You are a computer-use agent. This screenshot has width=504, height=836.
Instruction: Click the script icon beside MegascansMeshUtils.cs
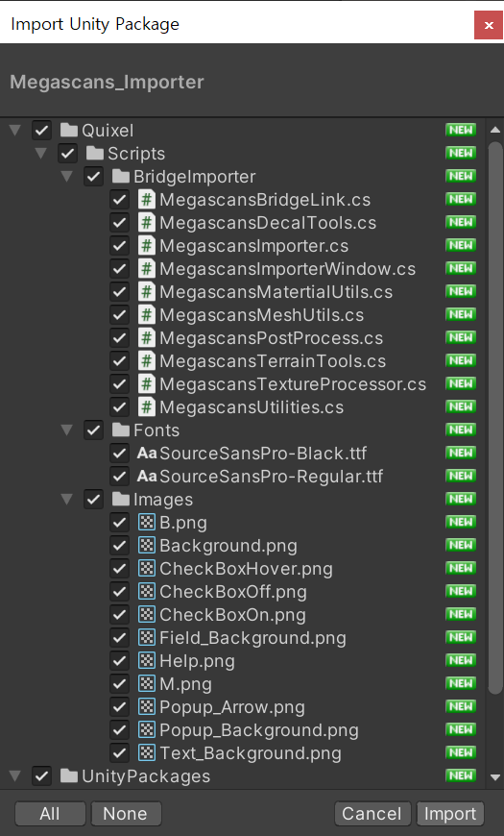pos(147,315)
